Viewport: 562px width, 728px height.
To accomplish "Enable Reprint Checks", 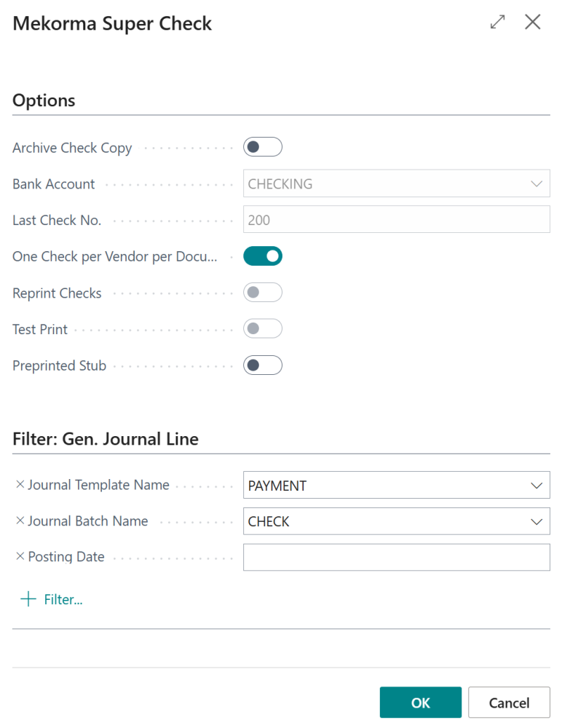I will pos(262,292).
